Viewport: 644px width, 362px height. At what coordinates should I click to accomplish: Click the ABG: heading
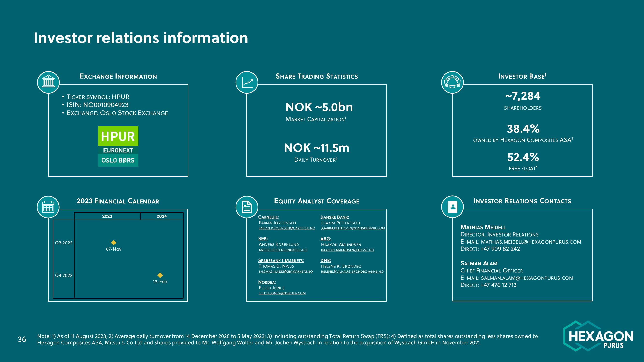pos(325,239)
